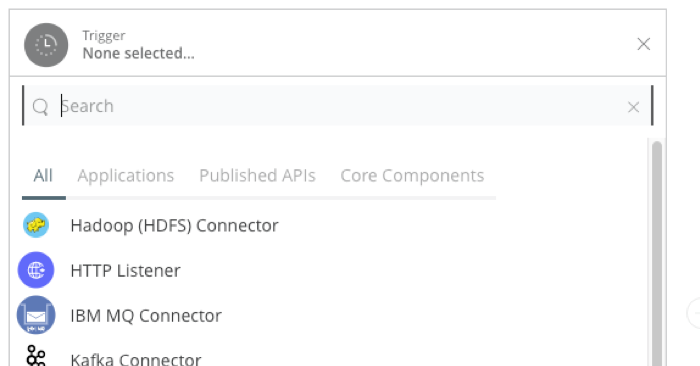Choose Hadoop (HDFS) Connector

pos(174,225)
